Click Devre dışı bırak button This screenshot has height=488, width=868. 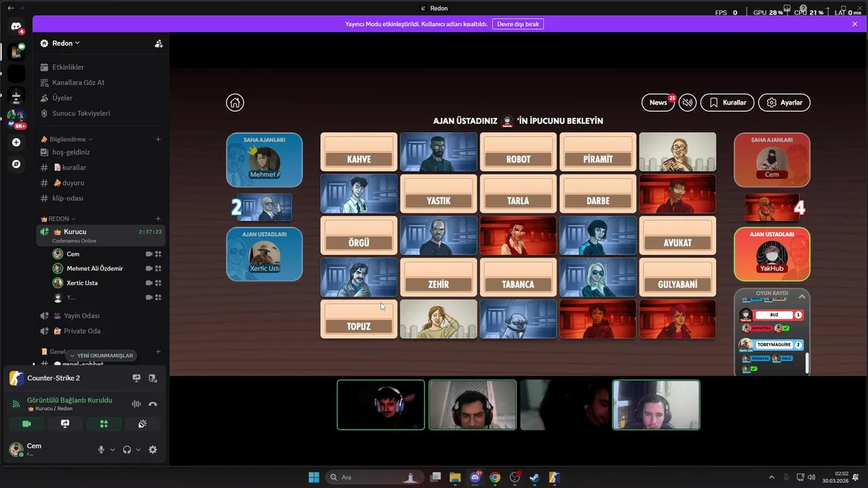[518, 24]
